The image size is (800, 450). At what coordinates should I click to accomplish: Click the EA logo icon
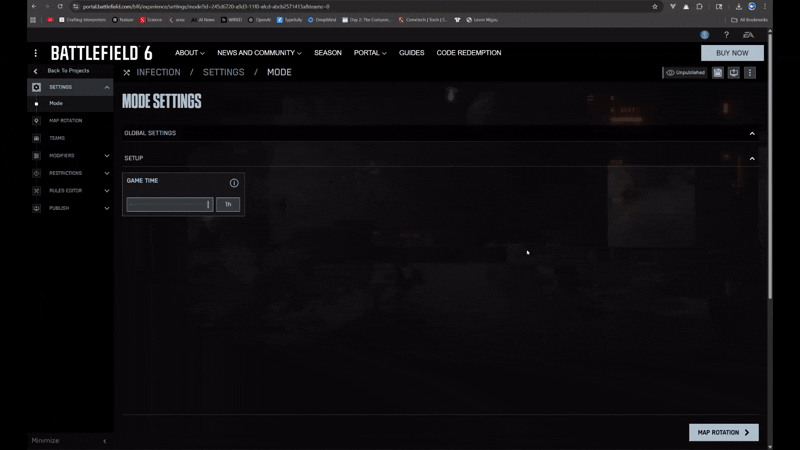tap(748, 35)
